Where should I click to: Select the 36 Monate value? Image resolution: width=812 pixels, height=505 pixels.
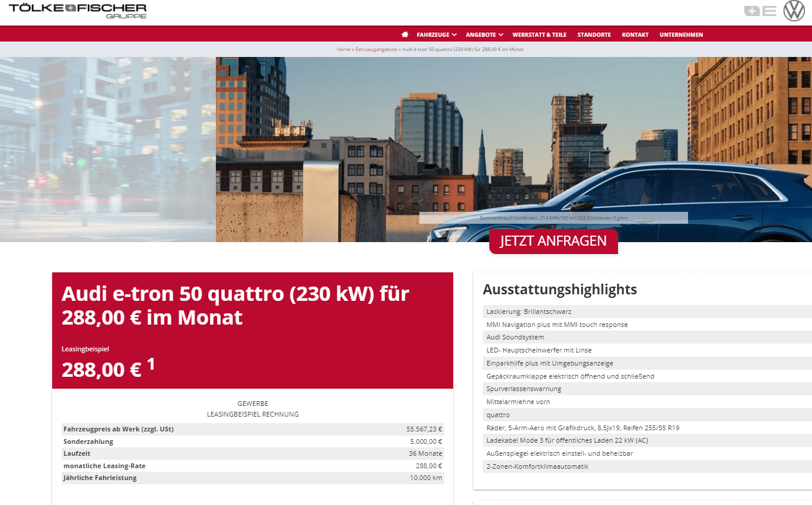pos(426,453)
